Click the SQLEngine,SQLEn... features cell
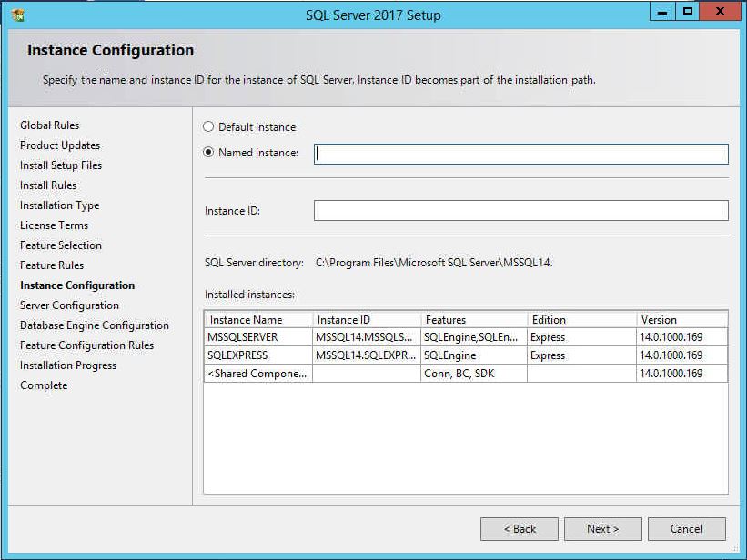Image resolution: width=747 pixels, height=560 pixels. [473, 337]
